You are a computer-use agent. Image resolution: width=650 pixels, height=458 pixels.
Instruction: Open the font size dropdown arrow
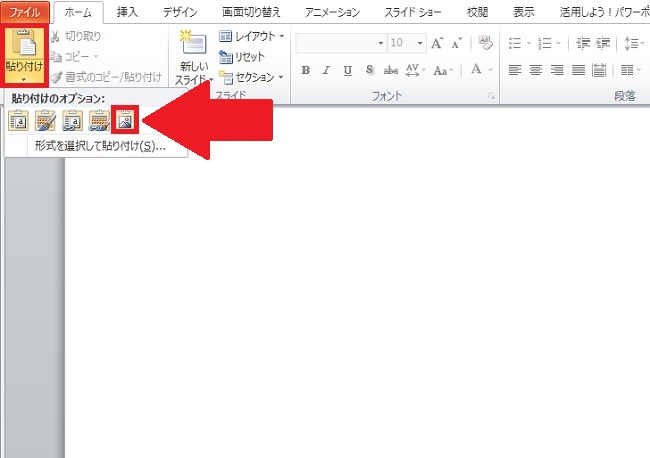[x=420, y=43]
